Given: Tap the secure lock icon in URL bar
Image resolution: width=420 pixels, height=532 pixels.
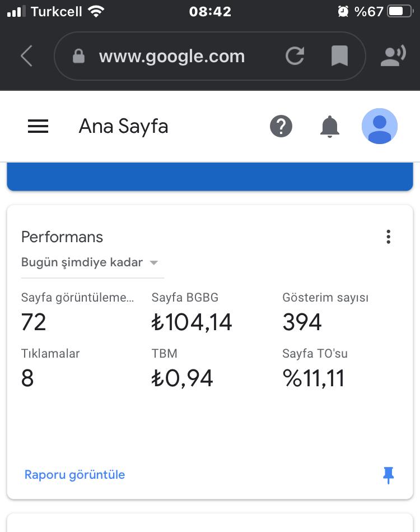Looking at the screenshot, I should 78,56.
